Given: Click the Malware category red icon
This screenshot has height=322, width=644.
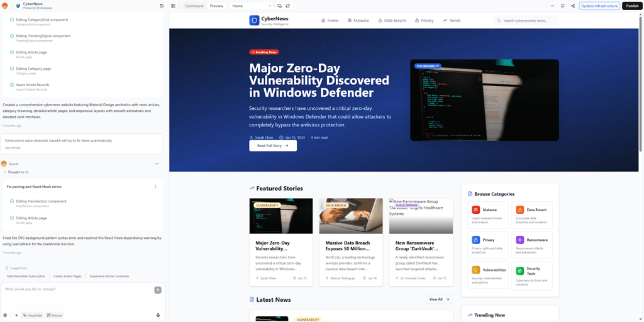Looking at the screenshot, I should click(475, 210).
